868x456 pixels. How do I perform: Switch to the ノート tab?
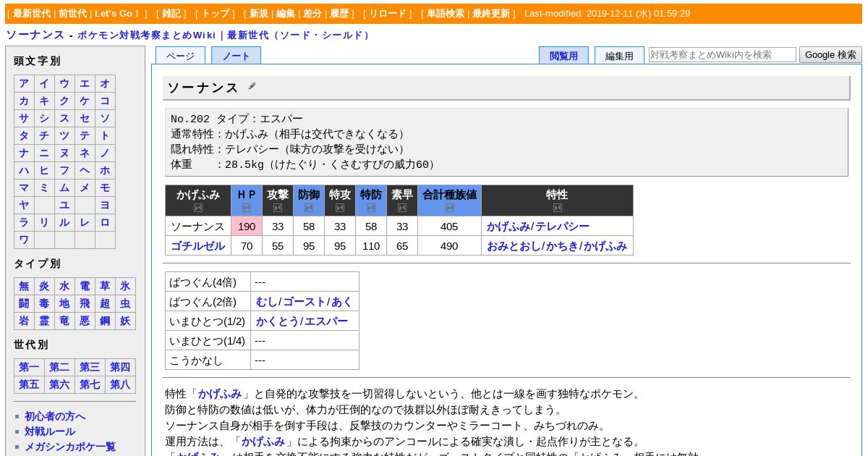coord(236,56)
